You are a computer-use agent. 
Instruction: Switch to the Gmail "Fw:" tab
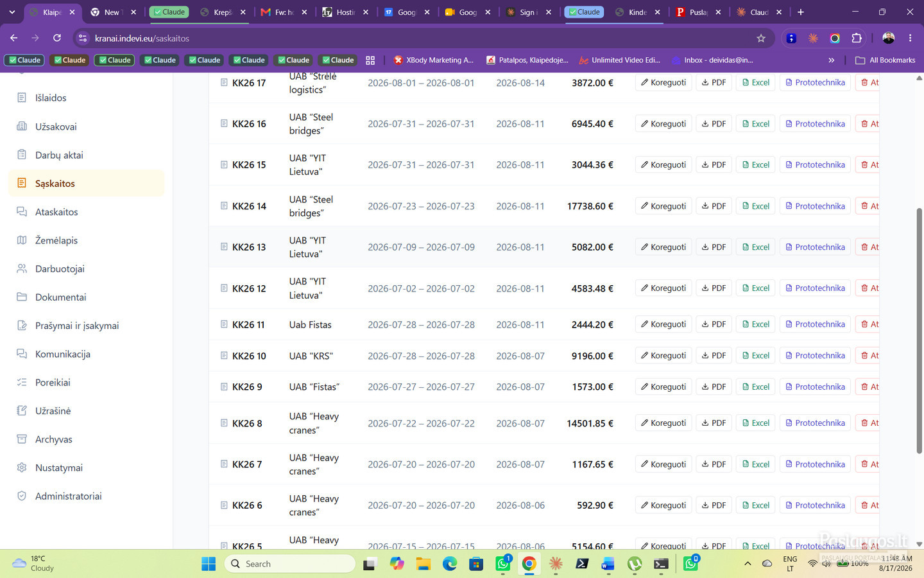[x=284, y=12]
